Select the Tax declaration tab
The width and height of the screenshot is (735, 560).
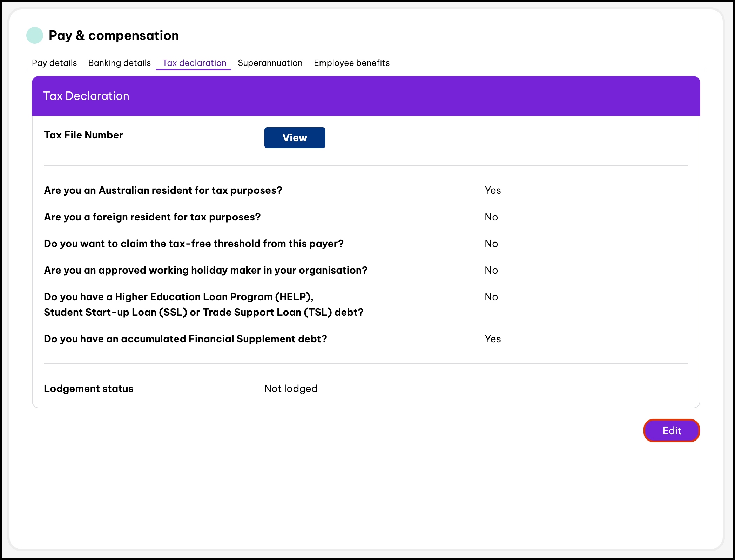click(194, 63)
